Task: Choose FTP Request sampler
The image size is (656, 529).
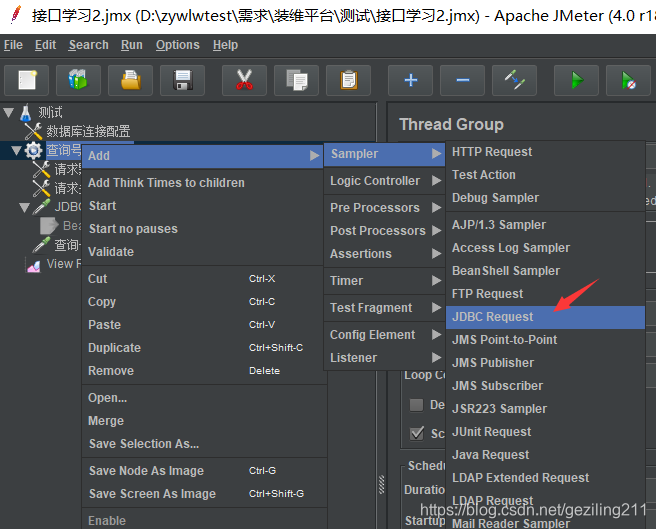Action: [546, 294]
